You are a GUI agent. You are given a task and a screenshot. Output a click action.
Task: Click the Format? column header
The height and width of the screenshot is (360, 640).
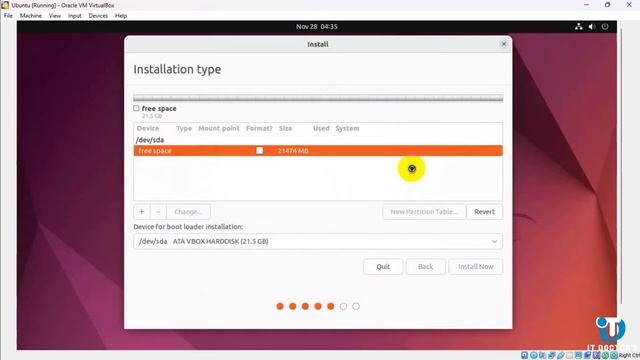(x=259, y=128)
